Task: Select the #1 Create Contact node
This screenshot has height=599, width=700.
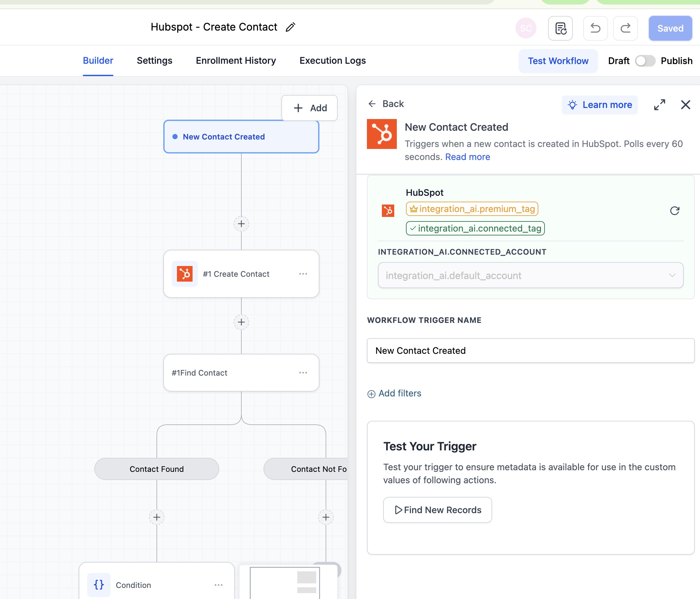Action: point(241,274)
